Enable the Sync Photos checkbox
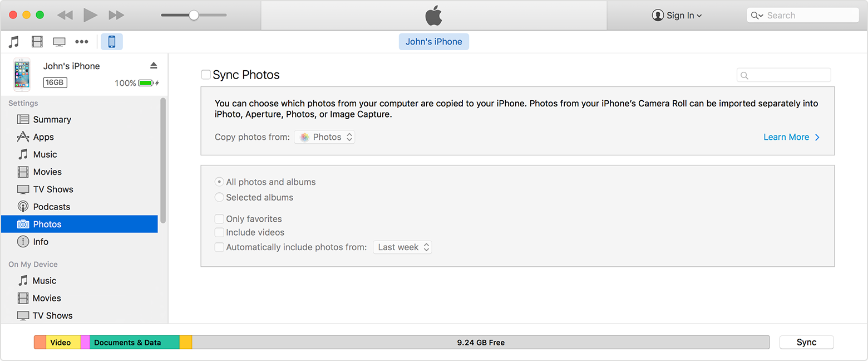Screen dimensions: 868x361 [x=206, y=75]
